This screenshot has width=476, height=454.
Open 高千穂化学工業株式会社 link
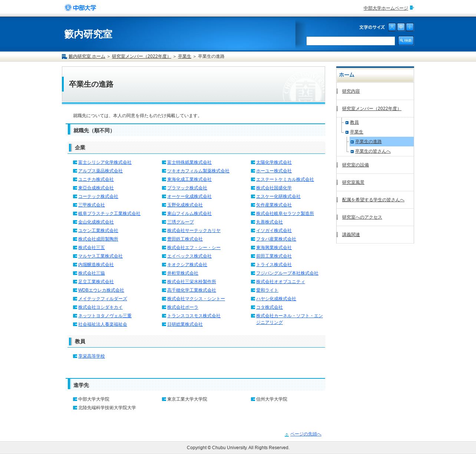192,290
